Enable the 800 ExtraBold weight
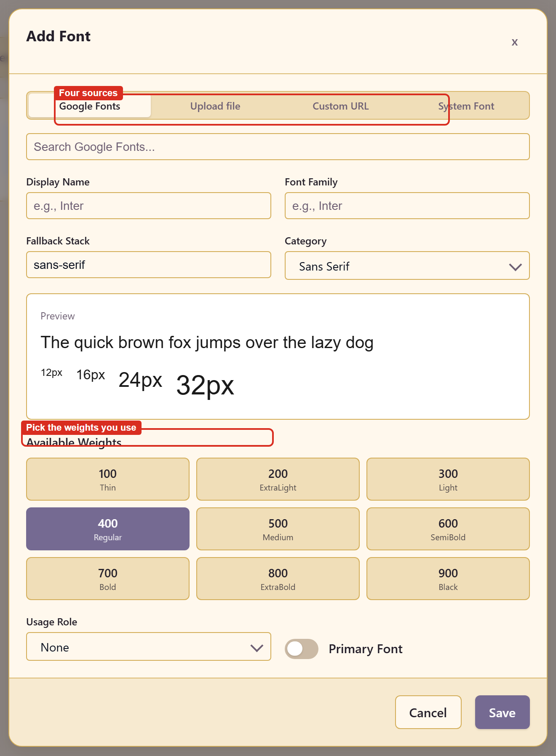Screen dimensions: 556x756 tap(278, 579)
